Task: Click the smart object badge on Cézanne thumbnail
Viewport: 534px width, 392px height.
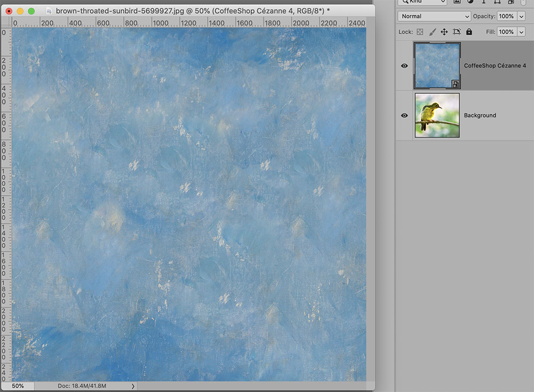Action: click(x=456, y=84)
